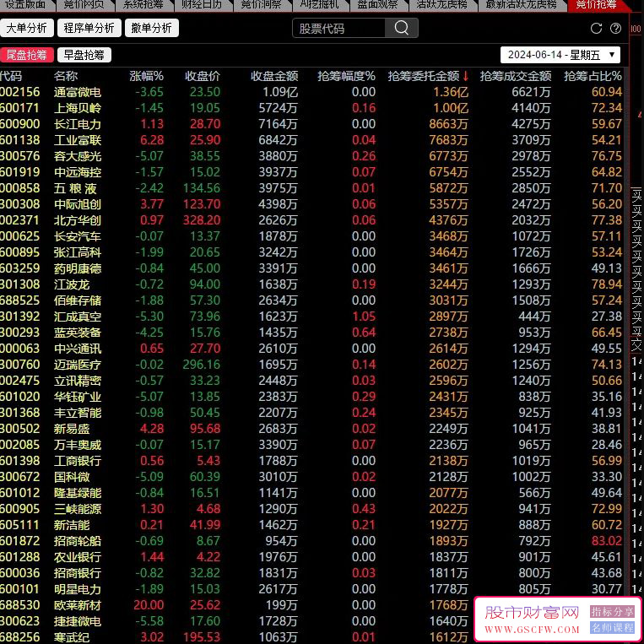Select the 尾盘抢筹 toggle

point(27,55)
